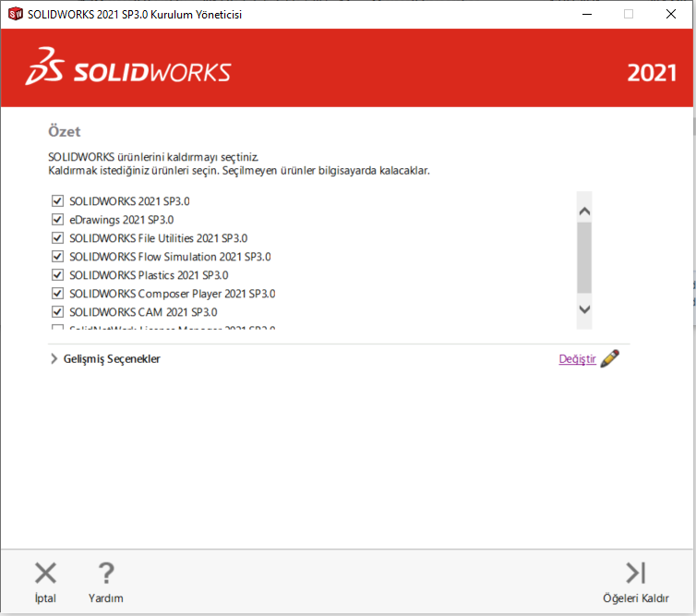The image size is (696, 616).
Task: Click the Öğeleri Kaldır arrow icon
Action: 635,574
